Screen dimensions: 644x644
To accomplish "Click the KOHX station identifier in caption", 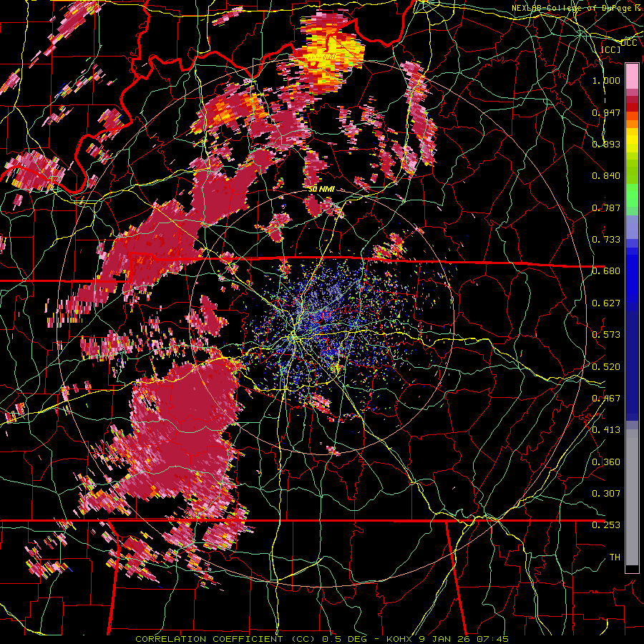I will (399, 639).
